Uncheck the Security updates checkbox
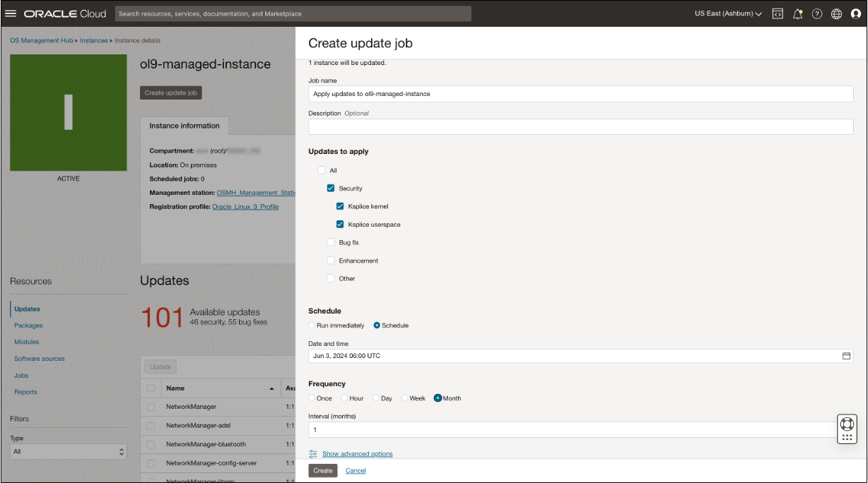 [x=331, y=188]
